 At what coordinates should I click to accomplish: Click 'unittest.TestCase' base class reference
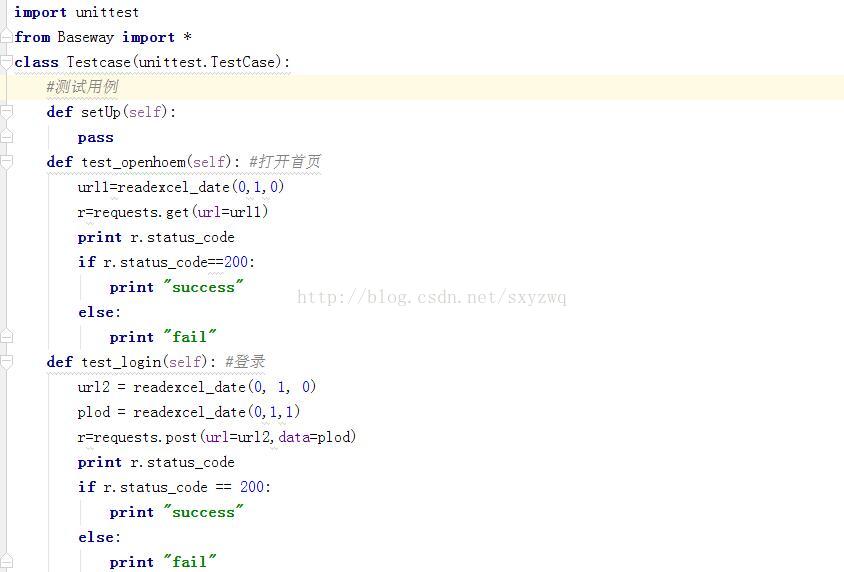207,62
